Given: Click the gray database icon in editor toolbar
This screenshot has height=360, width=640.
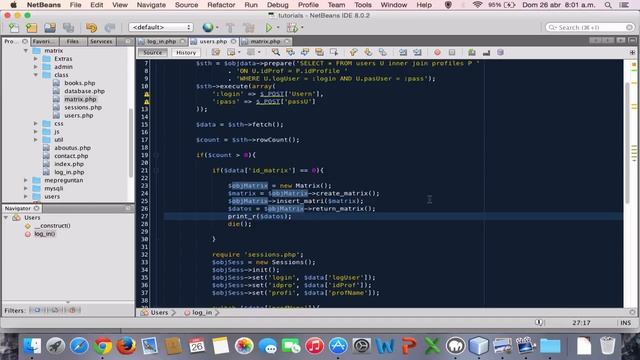Looking at the screenshot, I should click(500, 52).
